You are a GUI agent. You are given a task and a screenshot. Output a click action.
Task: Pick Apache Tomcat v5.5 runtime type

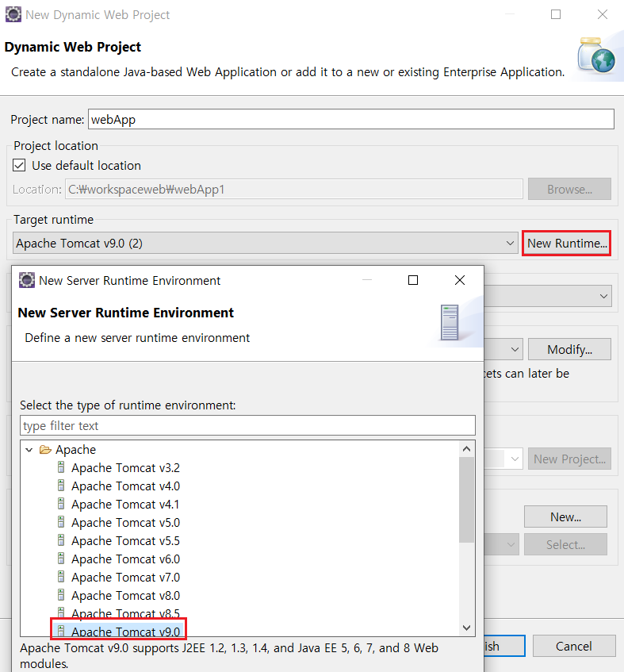pos(125,541)
